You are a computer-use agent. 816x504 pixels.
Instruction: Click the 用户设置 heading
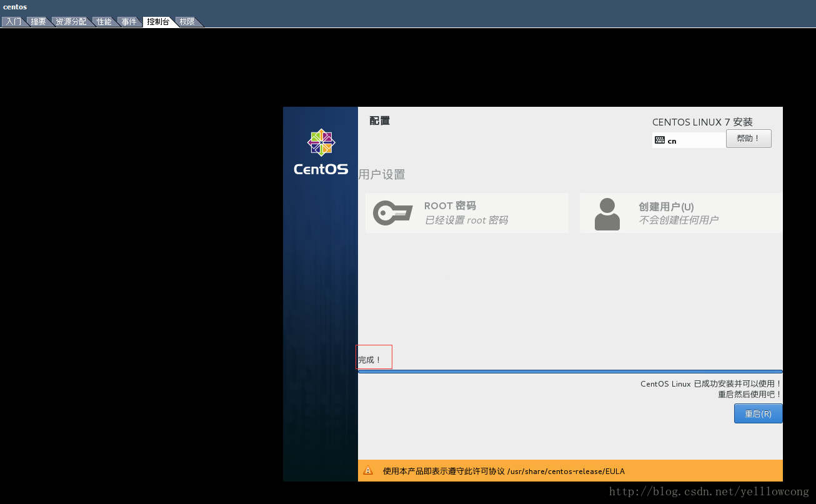click(382, 175)
